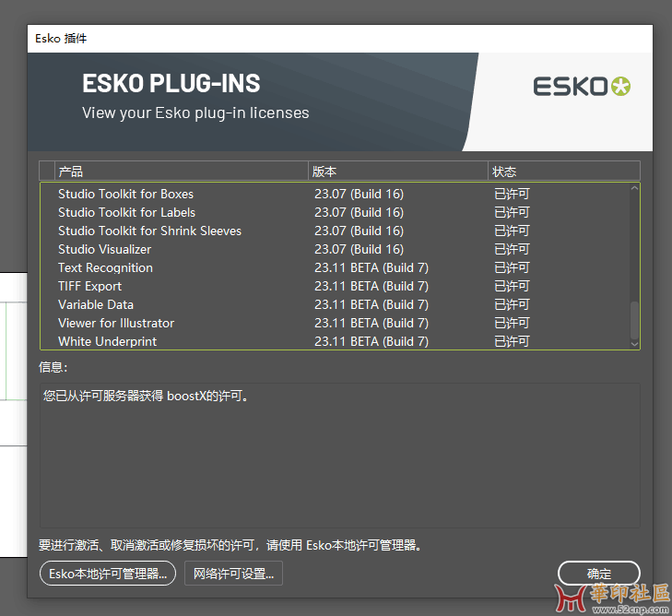Image resolution: width=672 pixels, height=616 pixels.
Task: Select TIFF Export plug-in row
Action: [x=336, y=286]
